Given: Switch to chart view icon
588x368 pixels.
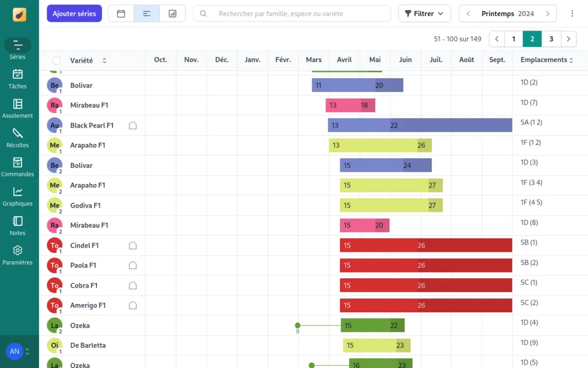Looking at the screenshot, I should coord(172,13).
